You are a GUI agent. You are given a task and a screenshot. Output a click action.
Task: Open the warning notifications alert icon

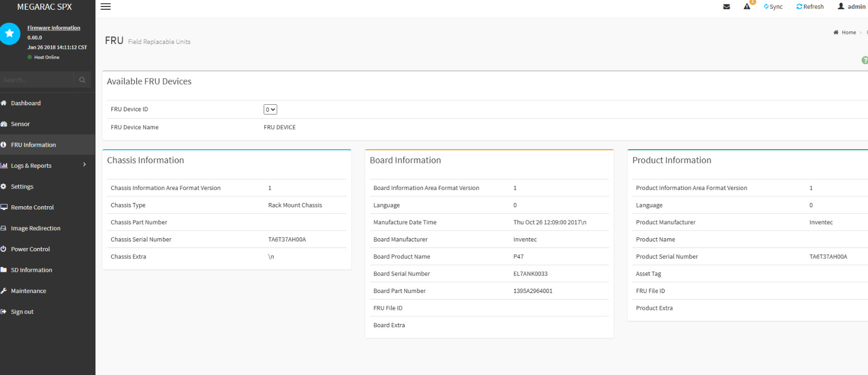click(x=747, y=7)
